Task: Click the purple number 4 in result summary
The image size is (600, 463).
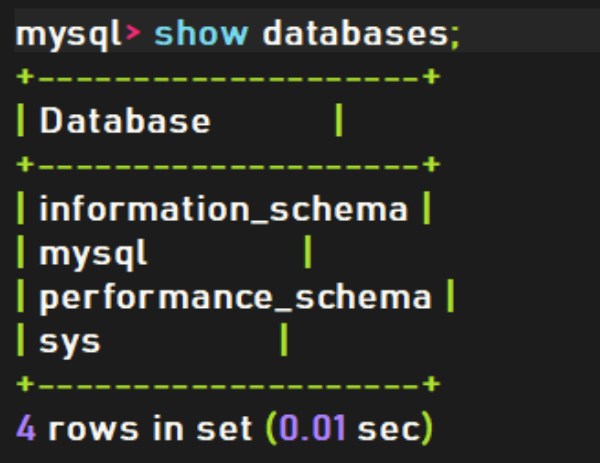Action: click(x=26, y=428)
